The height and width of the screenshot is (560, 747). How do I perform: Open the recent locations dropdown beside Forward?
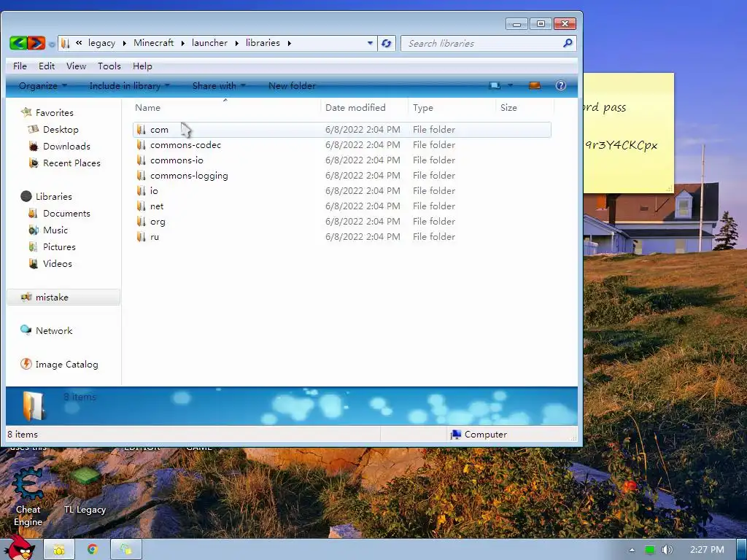tap(51, 44)
